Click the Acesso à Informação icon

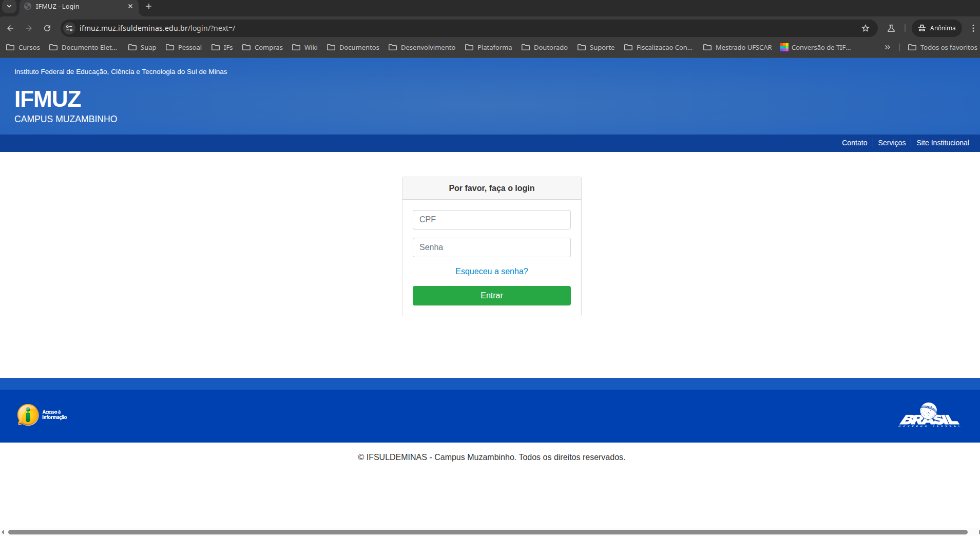pos(42,415)
